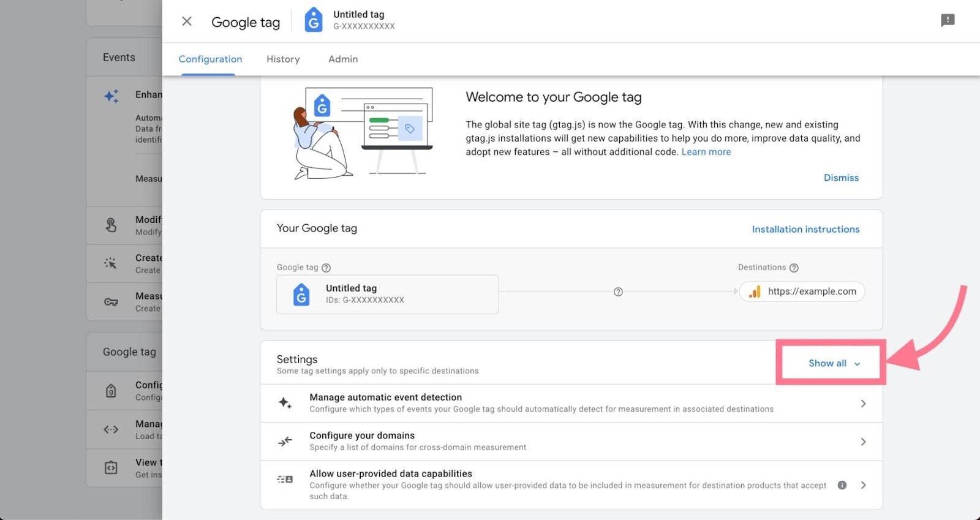This screenshot has height=520, width=980.
Task: Click the info icon in user-provided data row
Action: click(842, 485)
